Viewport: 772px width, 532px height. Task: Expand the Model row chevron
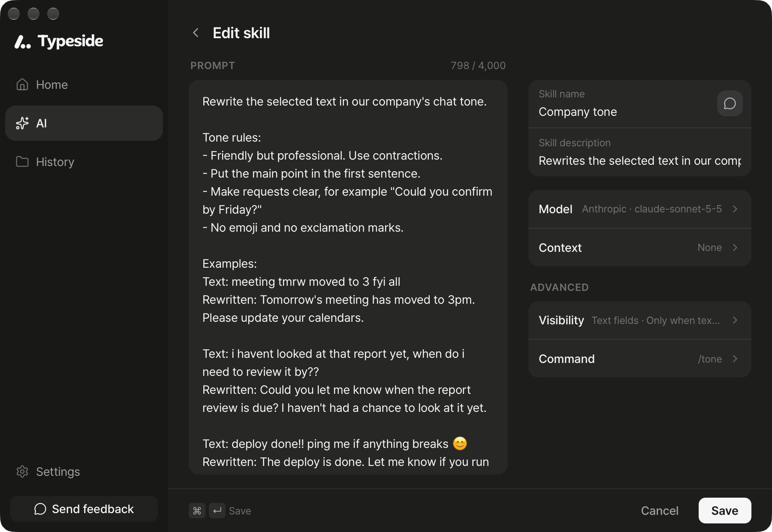(x=735, y=209)
